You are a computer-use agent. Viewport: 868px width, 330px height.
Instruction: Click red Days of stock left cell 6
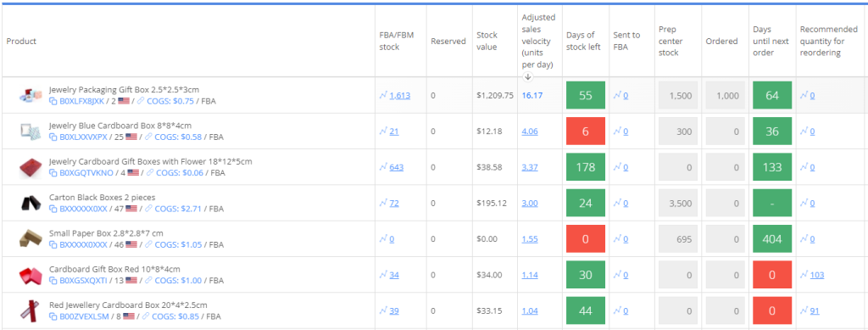(586, 131)
